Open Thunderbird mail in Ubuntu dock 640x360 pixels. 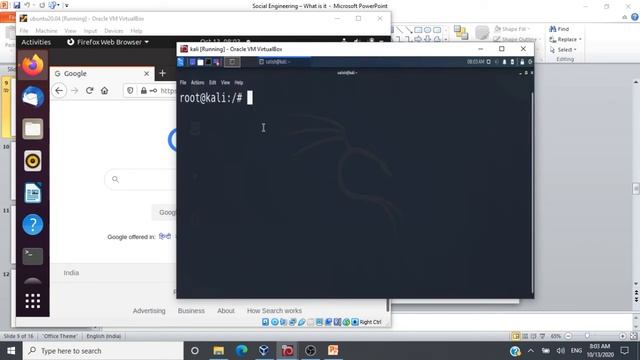click(33, 97)
